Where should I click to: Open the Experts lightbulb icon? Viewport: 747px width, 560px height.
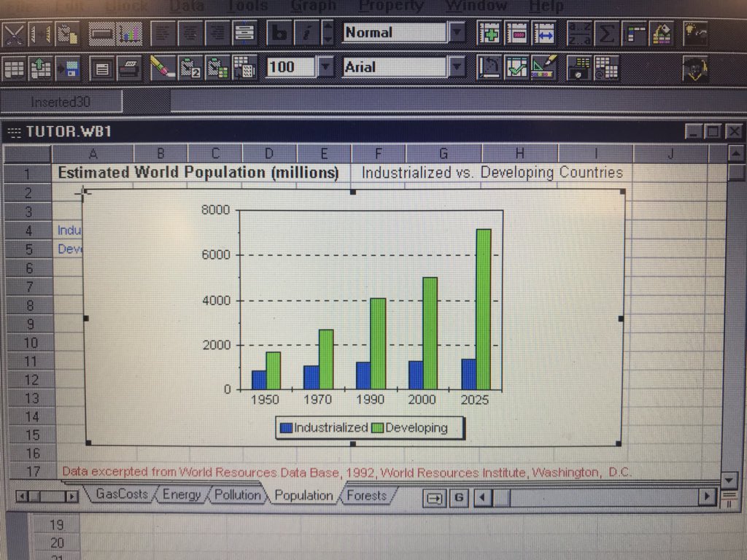695,34
